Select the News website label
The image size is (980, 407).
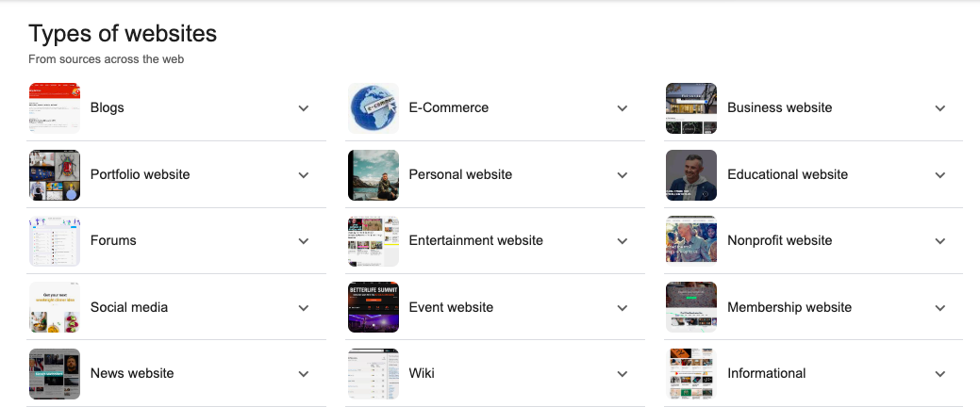click(132, 373)
